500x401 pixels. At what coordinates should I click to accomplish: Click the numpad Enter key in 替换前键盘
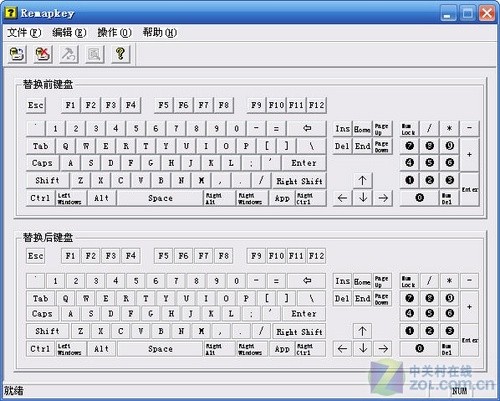469,189
